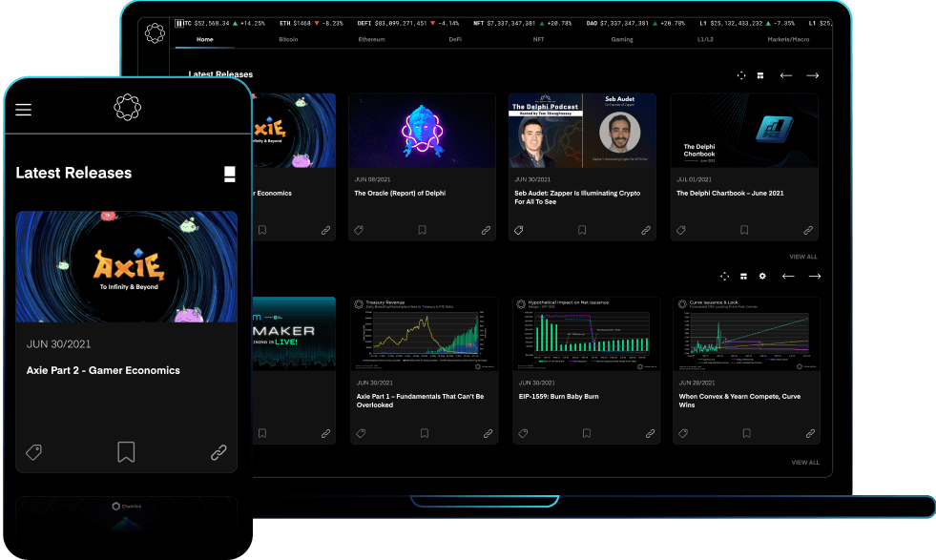Open the NFT tab
Viewport: 936px width, 560px height.
tap(538, 39)
